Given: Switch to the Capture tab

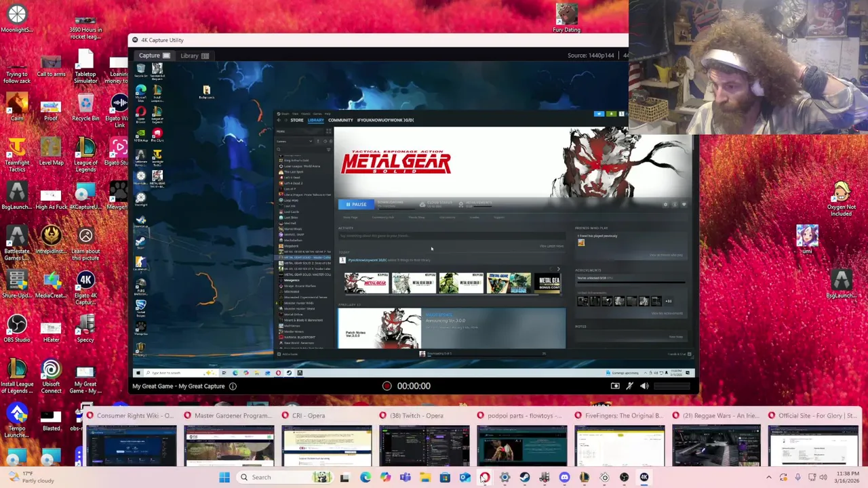Looking at the screenshot, I should pyautogui.click(x=155, y=56).
